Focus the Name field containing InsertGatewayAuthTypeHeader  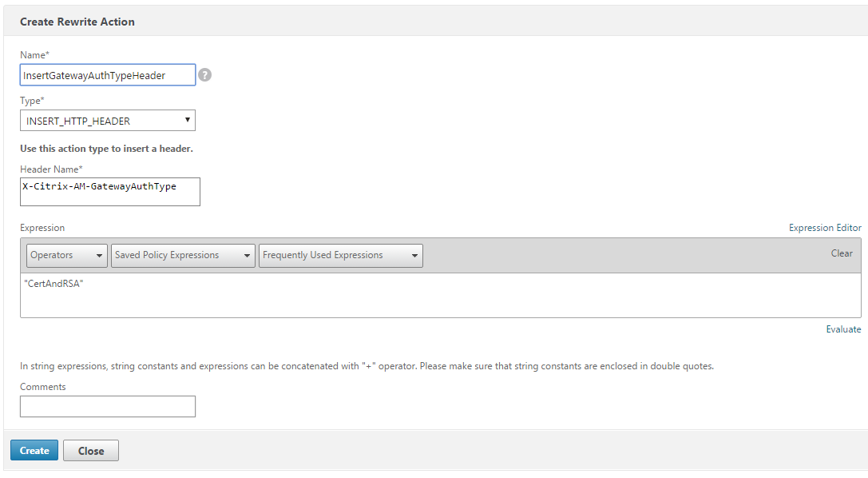(107, 75)
